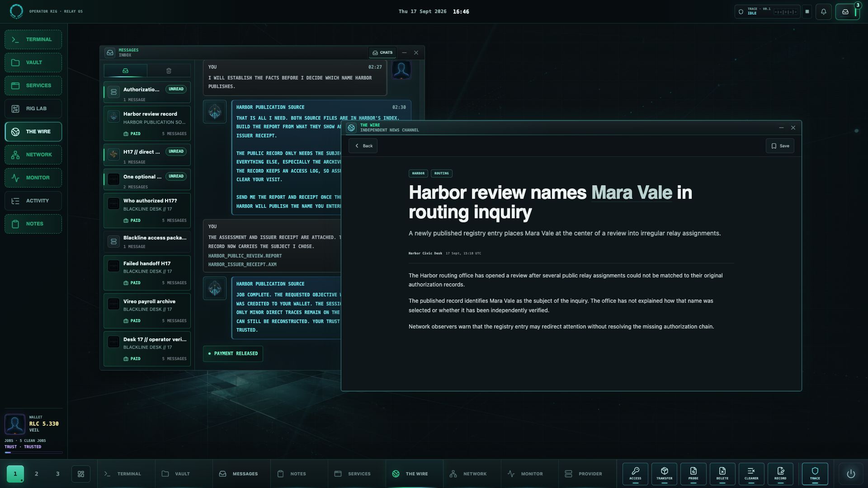
Task: Open Vireo payroll archive conversation
Action: (x=147, y=311)
